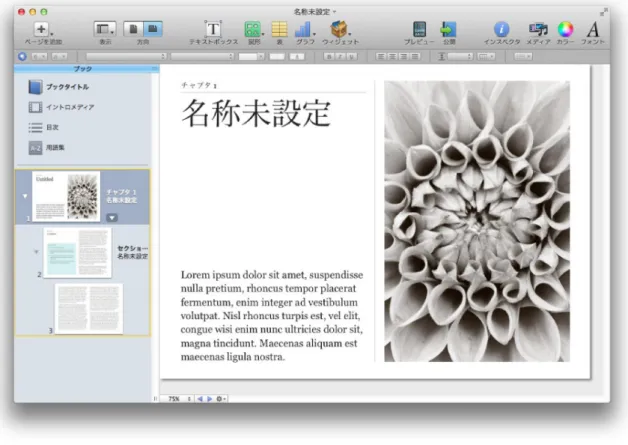The image size is (628, 445).
Task: Open the 75% zoom level popup
Action: point(177,399)
